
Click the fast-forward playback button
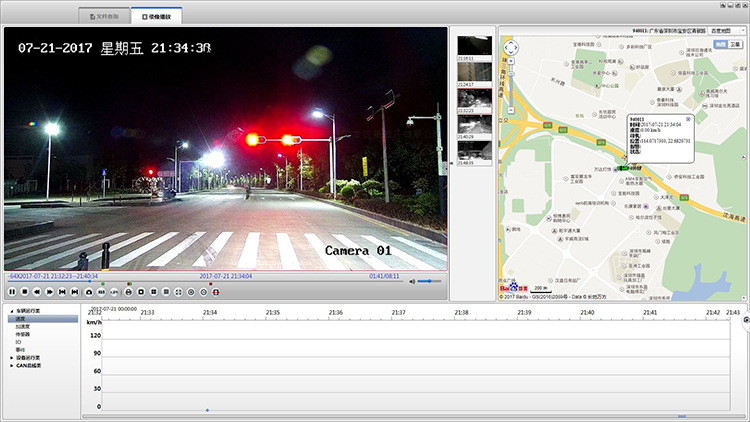pyautogui.click(x=49, y=291)
